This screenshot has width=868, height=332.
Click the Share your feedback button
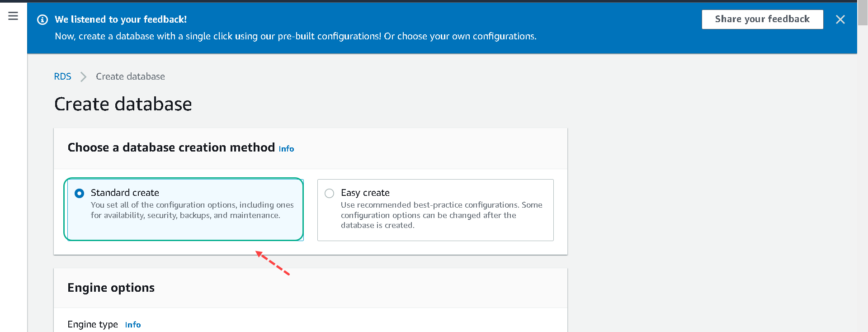(762, 19)
